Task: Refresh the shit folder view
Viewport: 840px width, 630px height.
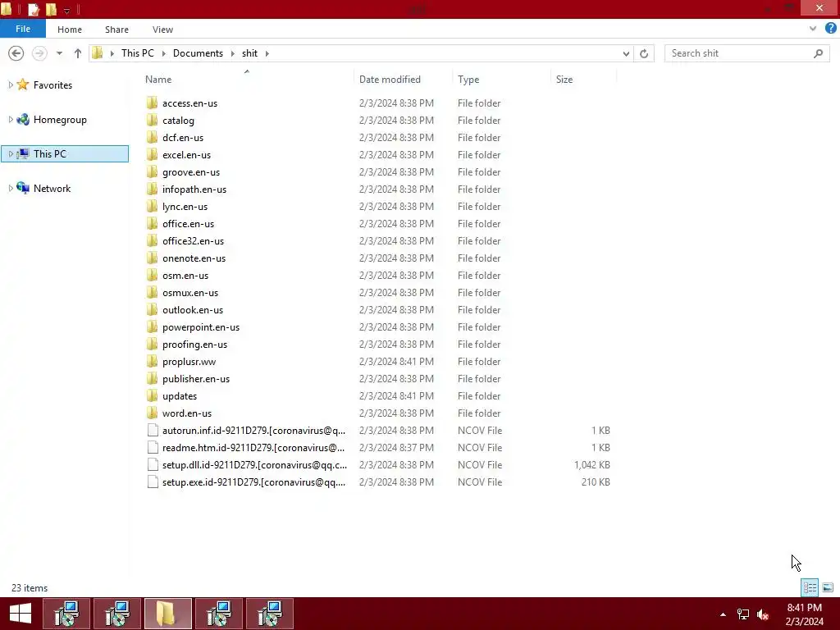Action: 644,53
